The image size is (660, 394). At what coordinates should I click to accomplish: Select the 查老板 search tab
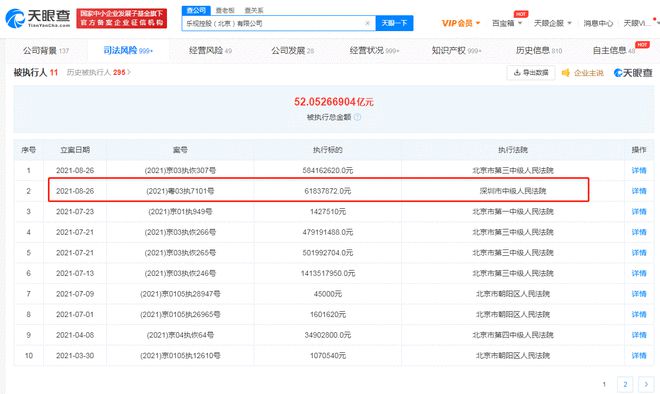pos(225,10)
